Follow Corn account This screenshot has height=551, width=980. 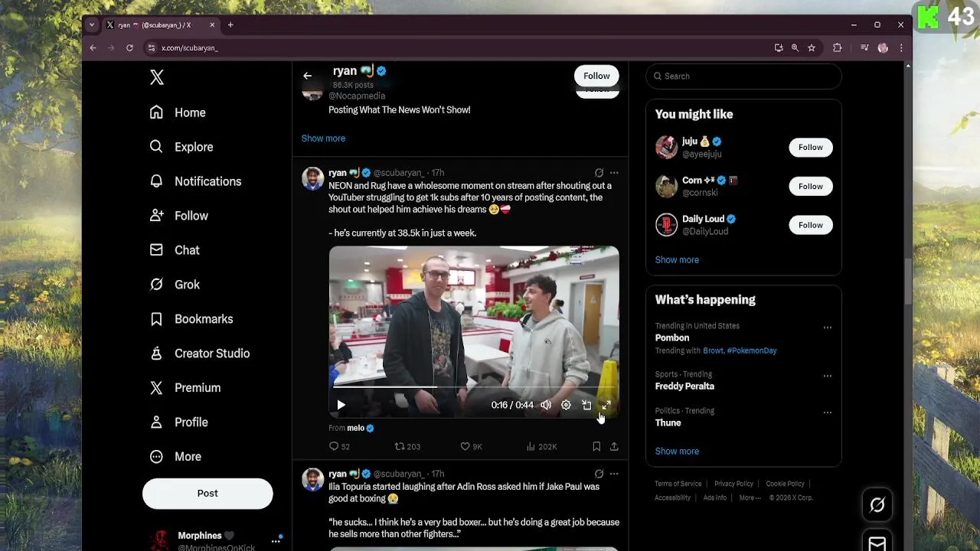tap(811, 187)
